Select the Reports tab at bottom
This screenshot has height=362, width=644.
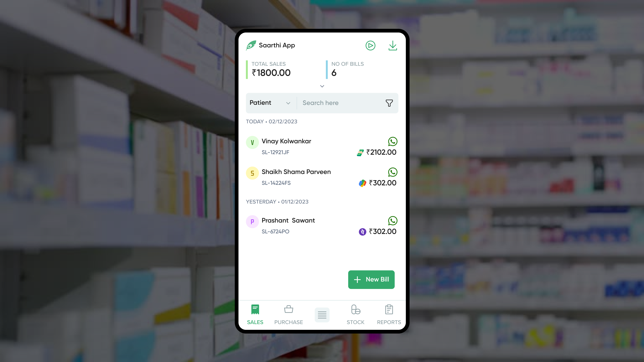pos(389,314)
